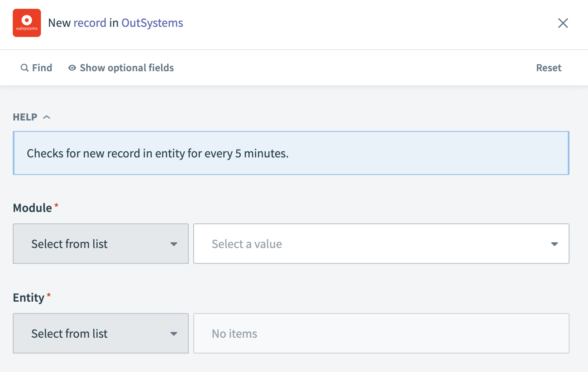This screenshot has height=372, width=588.
Task: Click the help message about 5 minutes
Action: click(x=158, y=153)
